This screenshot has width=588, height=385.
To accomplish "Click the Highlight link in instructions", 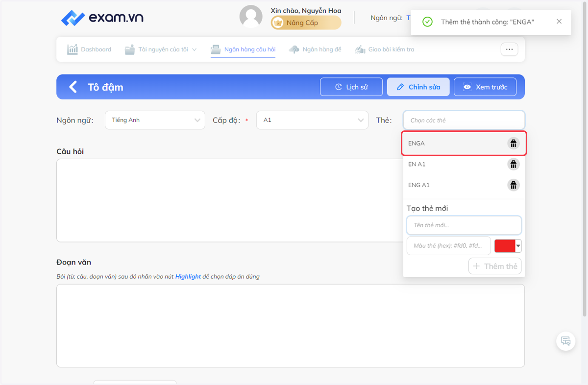I will [188, 277].
